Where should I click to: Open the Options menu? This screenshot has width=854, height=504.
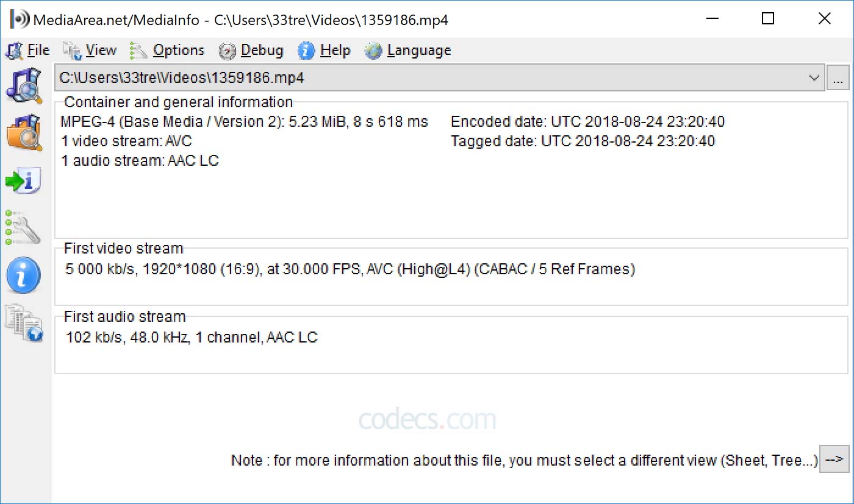(179, 50)
